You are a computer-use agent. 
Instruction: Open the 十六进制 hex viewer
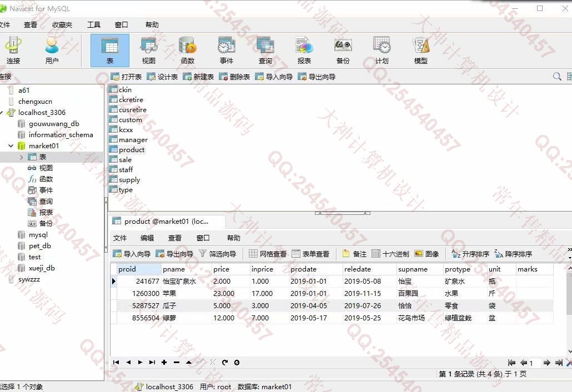tap(390, 254)
